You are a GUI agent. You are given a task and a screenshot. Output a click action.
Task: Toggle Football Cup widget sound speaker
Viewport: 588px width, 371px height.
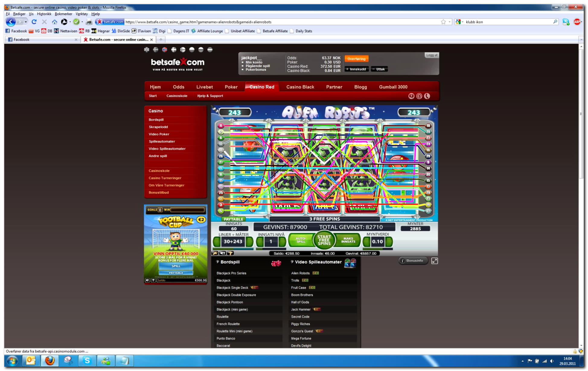147,280
